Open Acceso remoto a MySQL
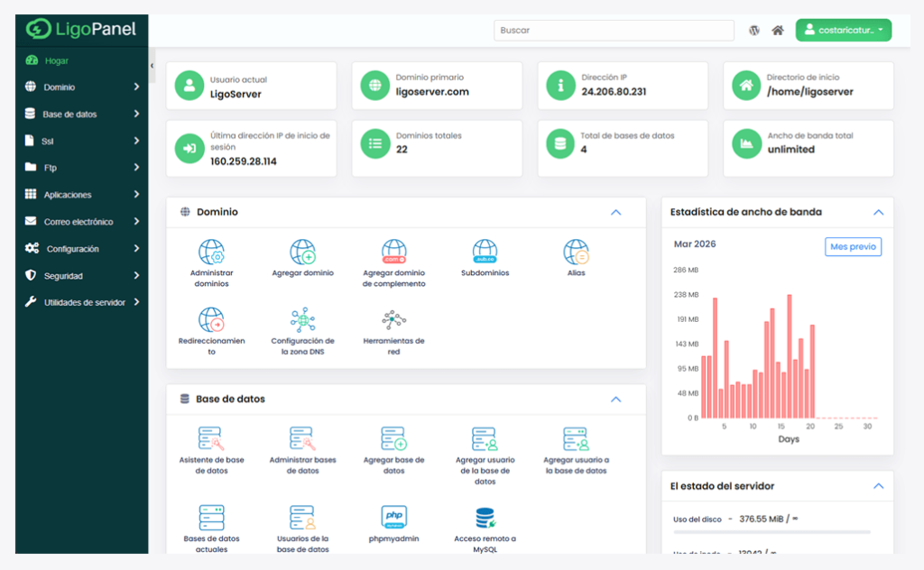The width and height of the screenshot is (924, 570). coord(485,518)
